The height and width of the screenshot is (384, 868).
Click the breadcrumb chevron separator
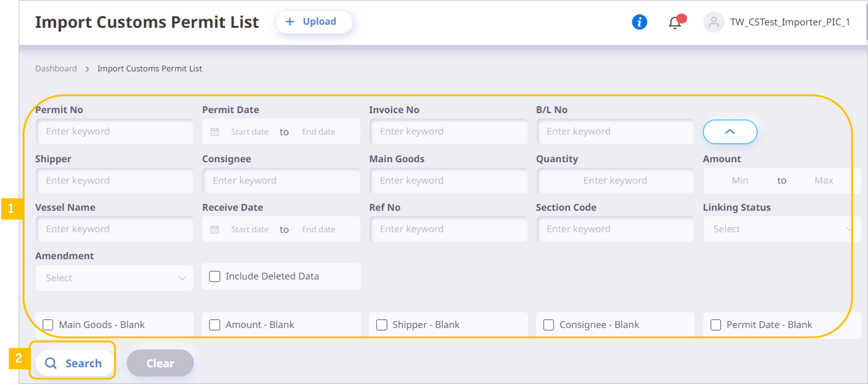click(87, 69)
